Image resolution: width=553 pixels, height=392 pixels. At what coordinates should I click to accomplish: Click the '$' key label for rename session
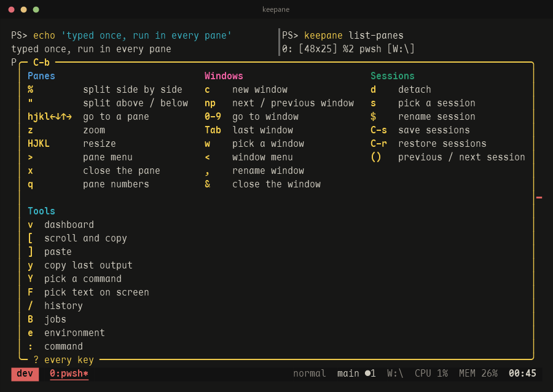coord(373,117)
